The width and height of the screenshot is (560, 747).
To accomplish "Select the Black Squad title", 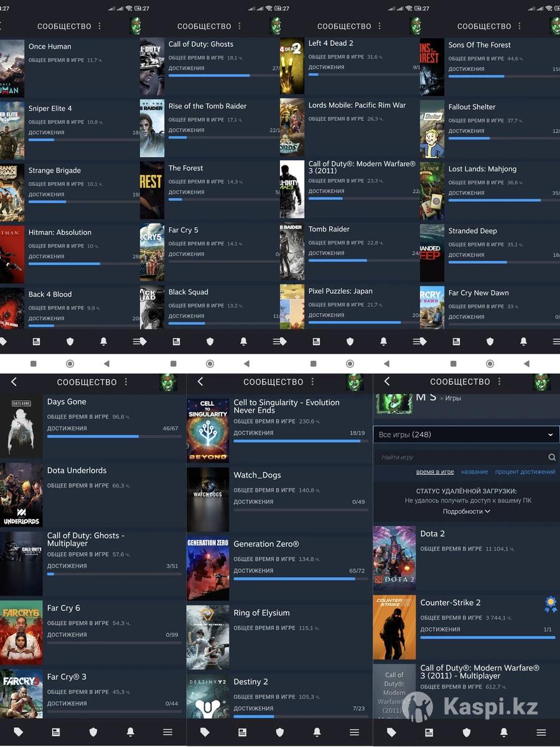I will point(189,292).
